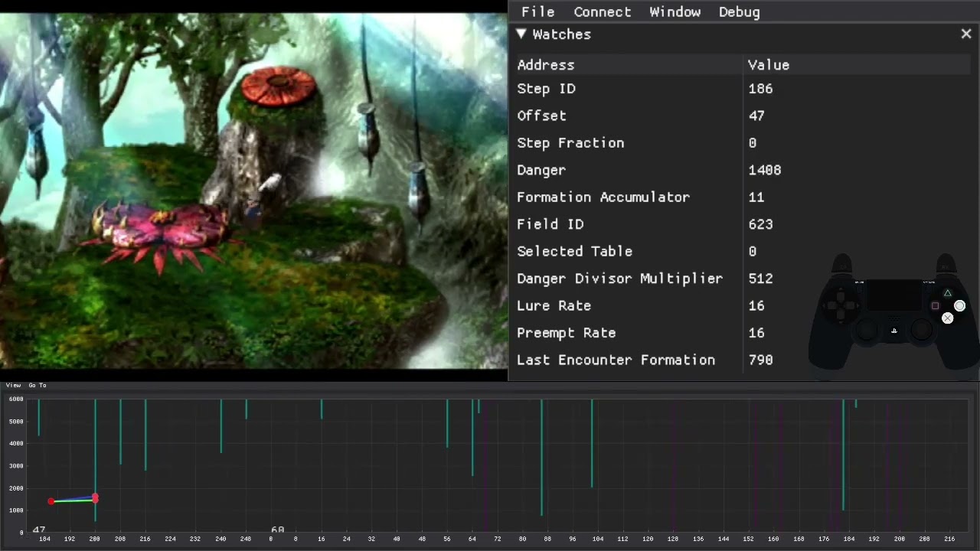The height and width of the screenshot is (551, 980).
Task: Click the teal bar at step 216
Action: (x=145, y=435)
